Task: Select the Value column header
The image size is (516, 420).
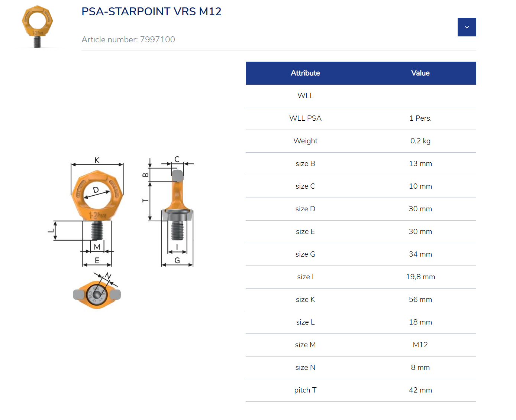Action: (x=420, y=73)
